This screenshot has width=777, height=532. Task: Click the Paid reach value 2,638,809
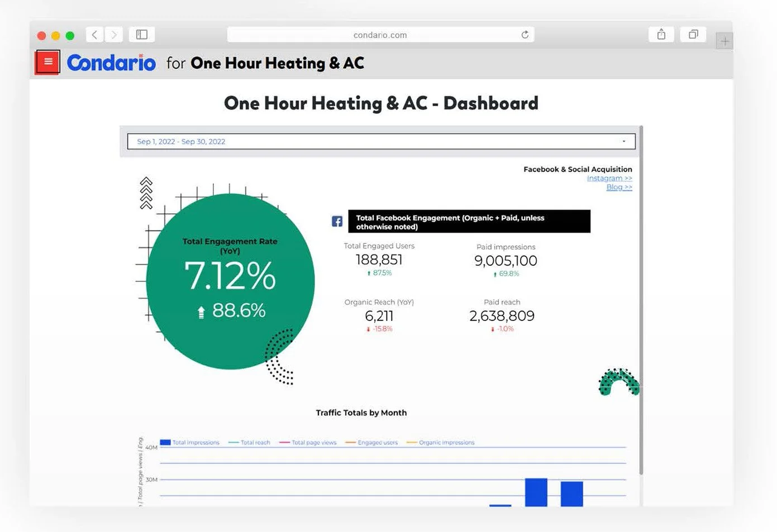502,316
